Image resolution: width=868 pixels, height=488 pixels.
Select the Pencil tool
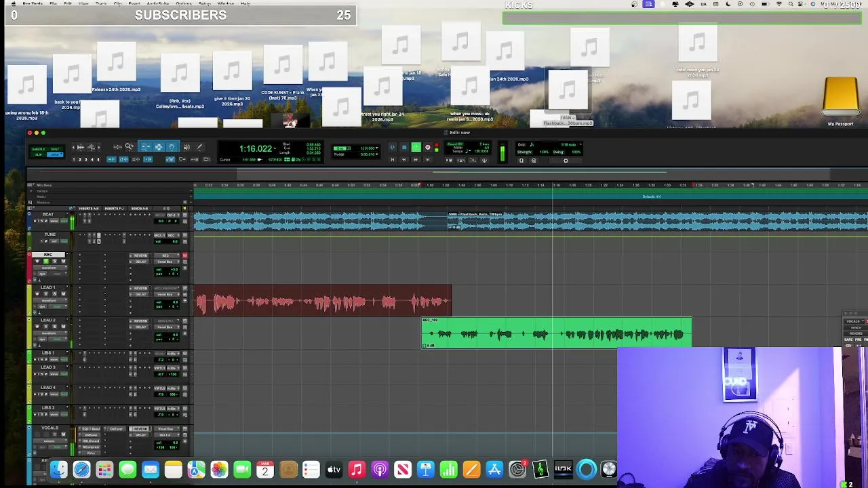tap(199, 147)
